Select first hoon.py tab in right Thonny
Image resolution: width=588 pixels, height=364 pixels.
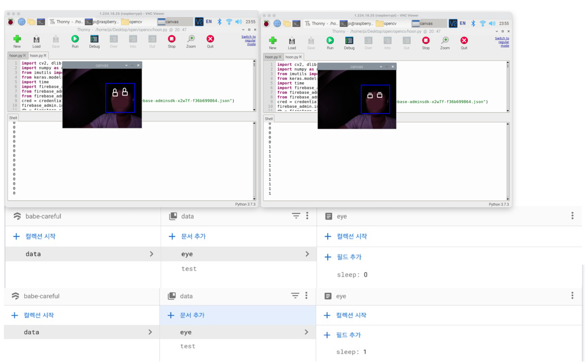pos(273,57)
